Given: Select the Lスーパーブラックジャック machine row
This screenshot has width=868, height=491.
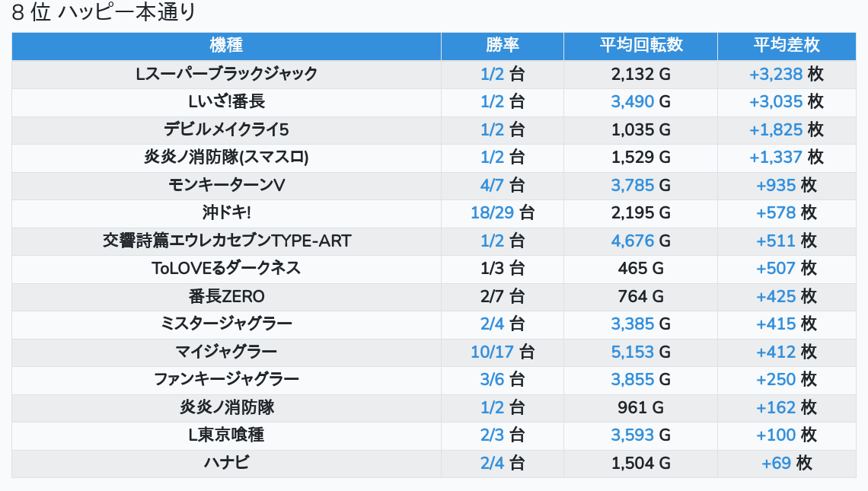Looking at the screenshot, I should click(x=226, y=74).
